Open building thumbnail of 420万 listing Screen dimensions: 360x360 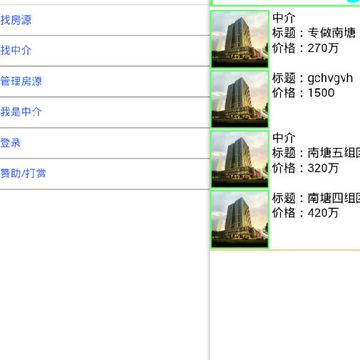tap(240, 219)
